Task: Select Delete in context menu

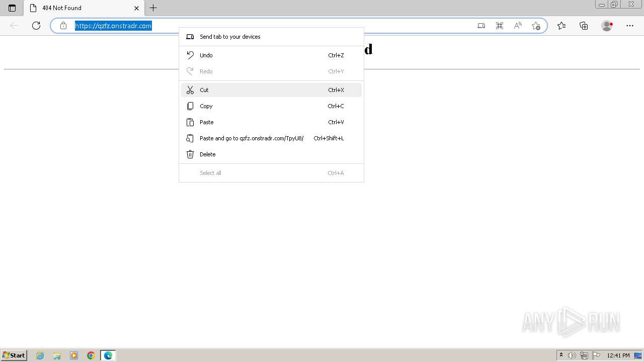Action: coord(271,154)
